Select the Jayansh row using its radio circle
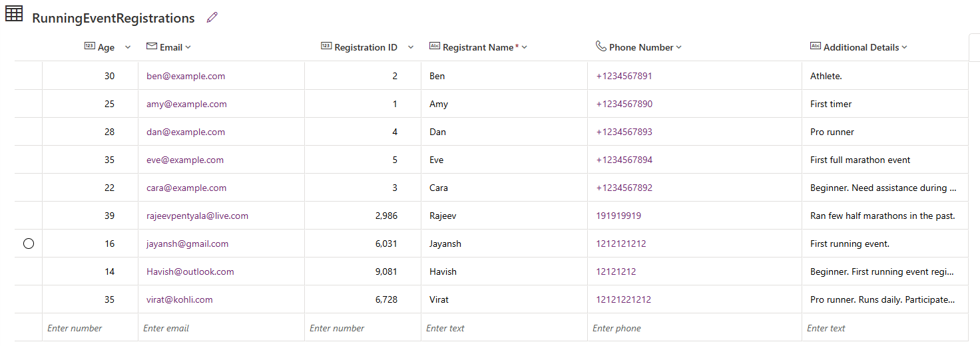Viewport: 980px width, 346px height. pyautogui.click(x=29, y=244)
